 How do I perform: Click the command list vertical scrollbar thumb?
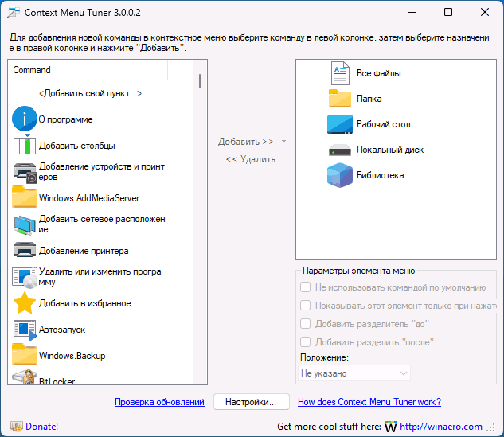coord(200,81)
